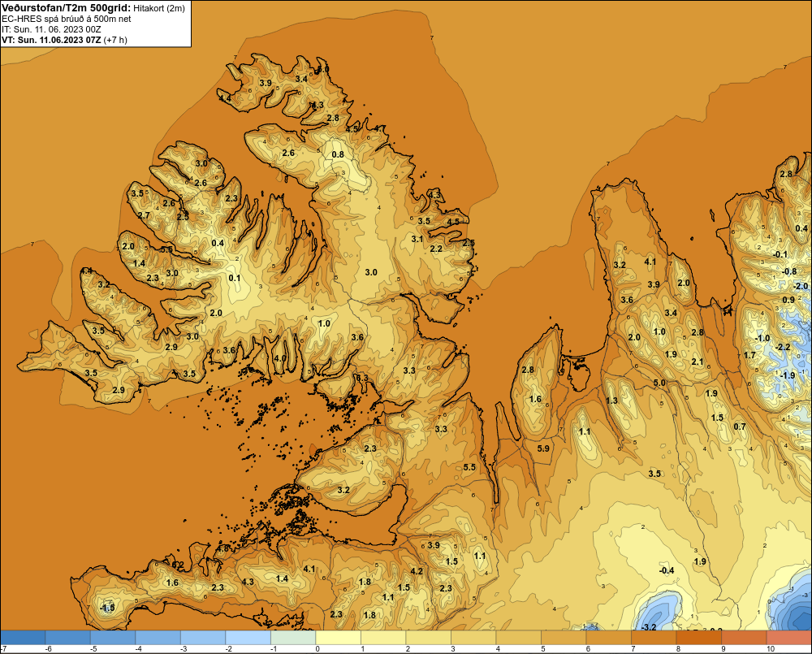
Task: Click the 'VT: Sun. 11.06.2023 07Z (+7 h)' line
Action: 64,40
